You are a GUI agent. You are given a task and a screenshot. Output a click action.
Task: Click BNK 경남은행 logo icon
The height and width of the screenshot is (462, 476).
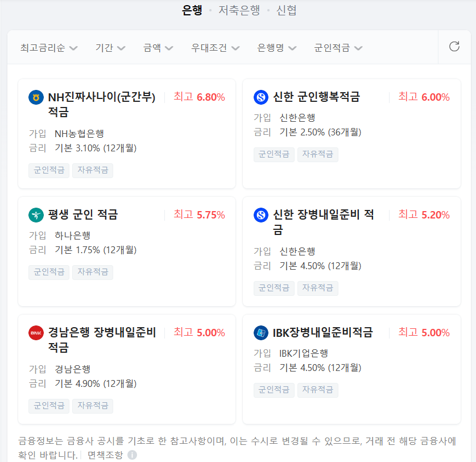point(36,333)
